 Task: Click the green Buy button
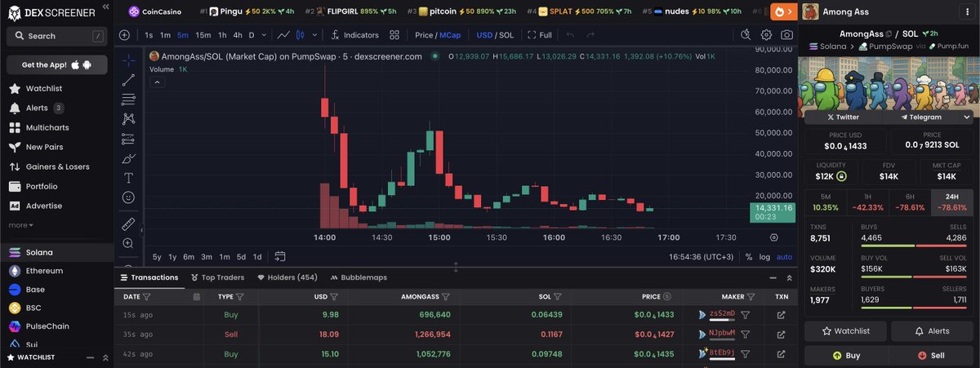pos(845,356)
